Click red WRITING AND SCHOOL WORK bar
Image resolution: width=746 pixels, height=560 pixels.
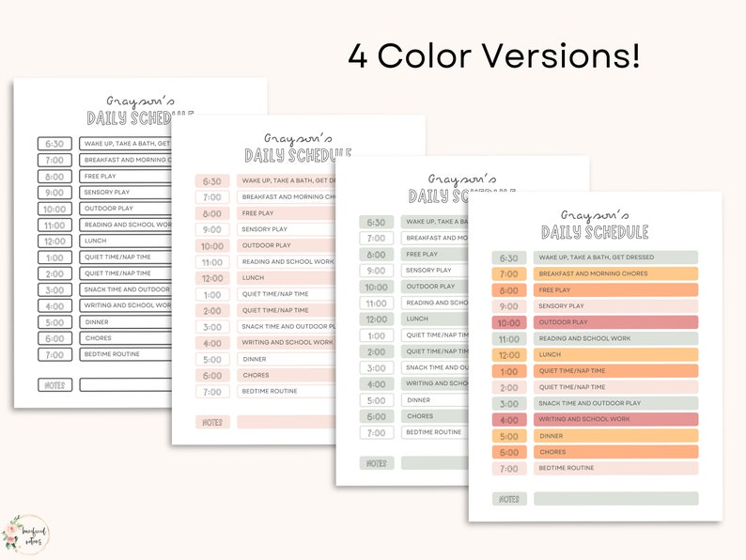pyautogui.click(x=615, y=419)
